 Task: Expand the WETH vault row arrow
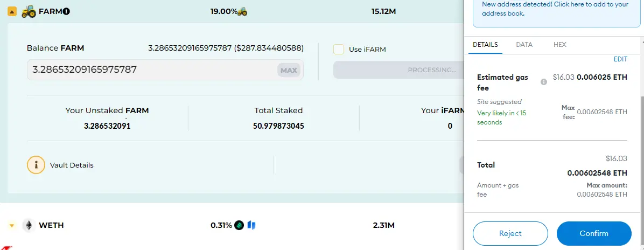tap(11, 226)
